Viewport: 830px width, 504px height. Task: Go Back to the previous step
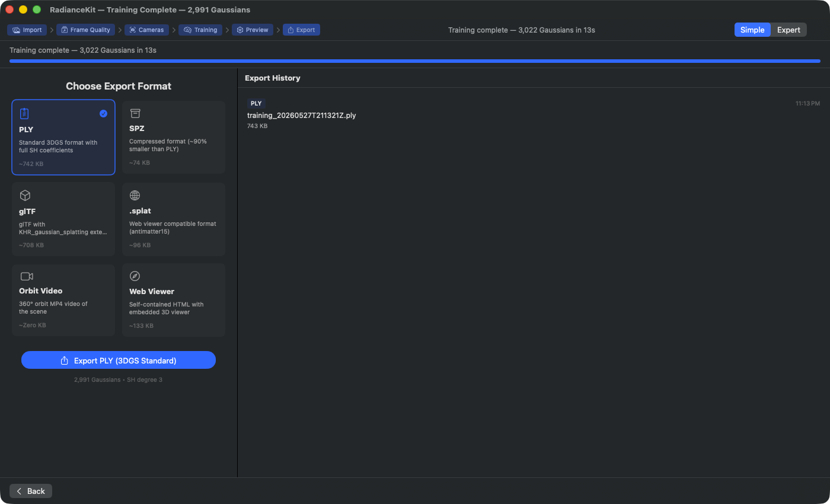pyautogui.click(x=31, y=491)
